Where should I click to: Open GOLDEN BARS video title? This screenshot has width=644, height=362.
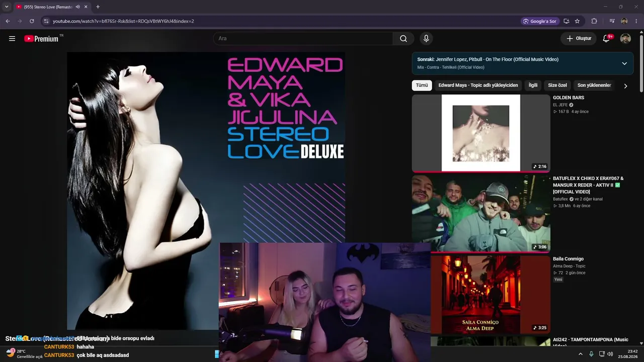569,98
